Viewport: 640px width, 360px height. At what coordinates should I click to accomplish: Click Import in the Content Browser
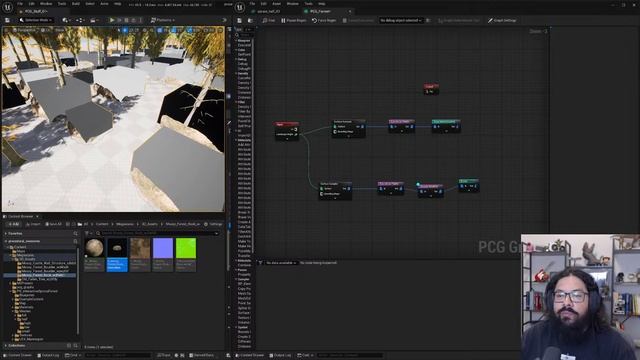tap(33, 224)
